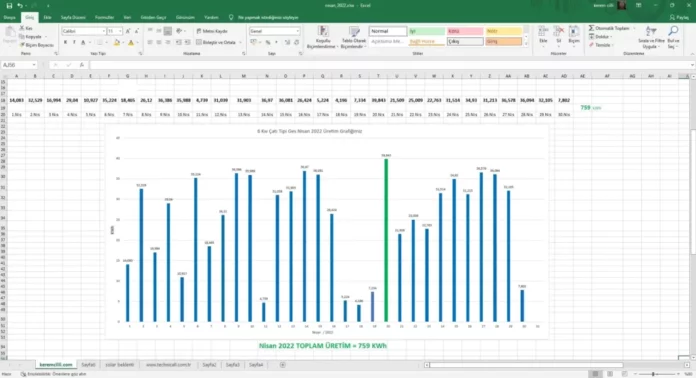This screenshot has width=696, height=378.
Task: Click the Paylaş share button
Action: [679, 17]
